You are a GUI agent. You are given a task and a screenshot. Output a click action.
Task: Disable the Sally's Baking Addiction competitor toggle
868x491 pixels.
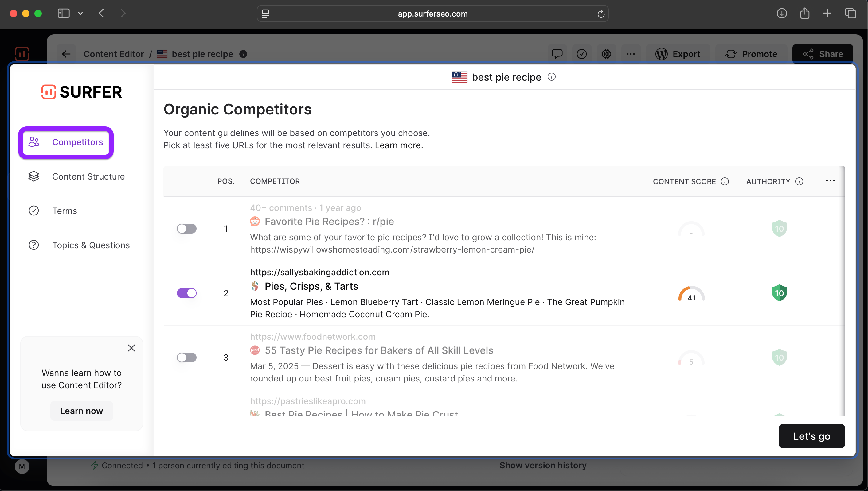point(187,293)
